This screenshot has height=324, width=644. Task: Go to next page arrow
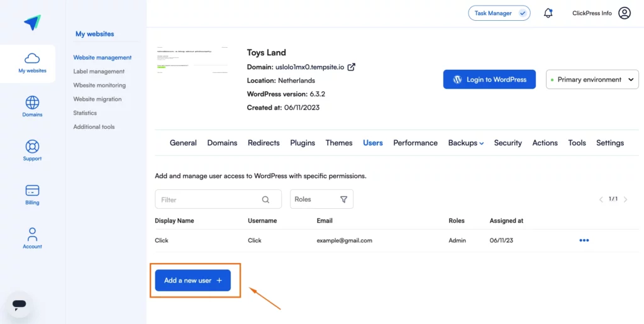click(x=626, y=199)
